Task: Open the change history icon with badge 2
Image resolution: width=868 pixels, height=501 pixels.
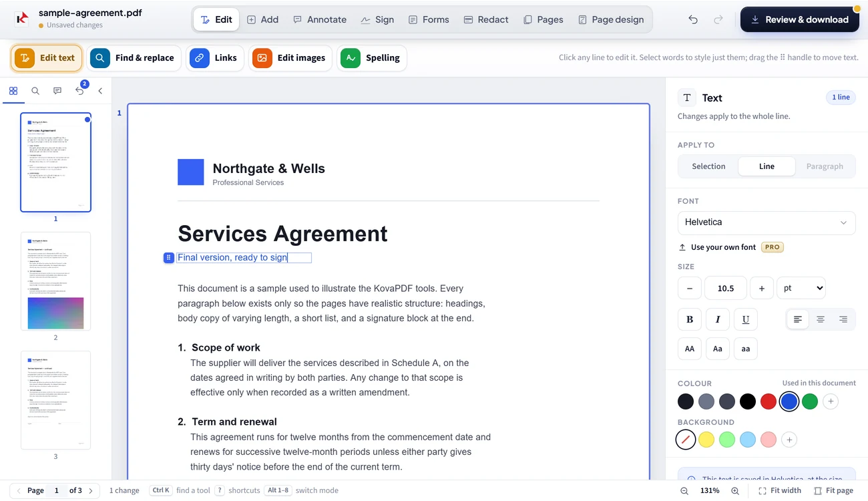Action: [80, 91]
